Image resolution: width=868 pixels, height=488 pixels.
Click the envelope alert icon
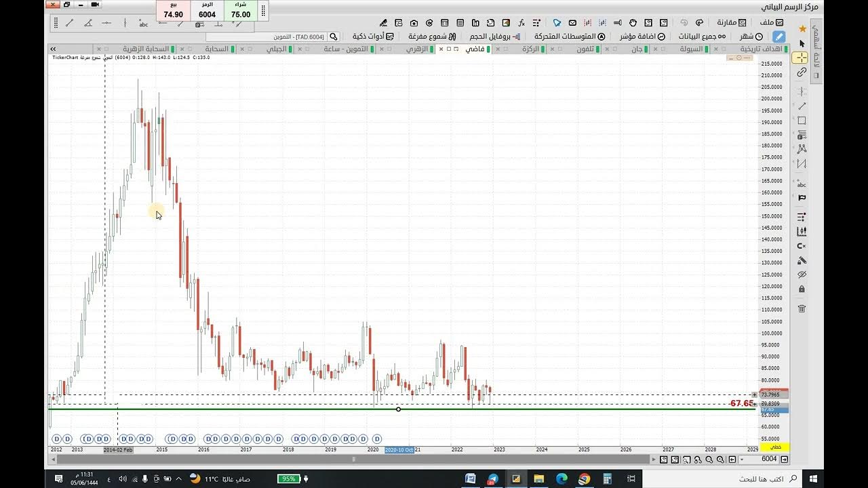point(572,22)
